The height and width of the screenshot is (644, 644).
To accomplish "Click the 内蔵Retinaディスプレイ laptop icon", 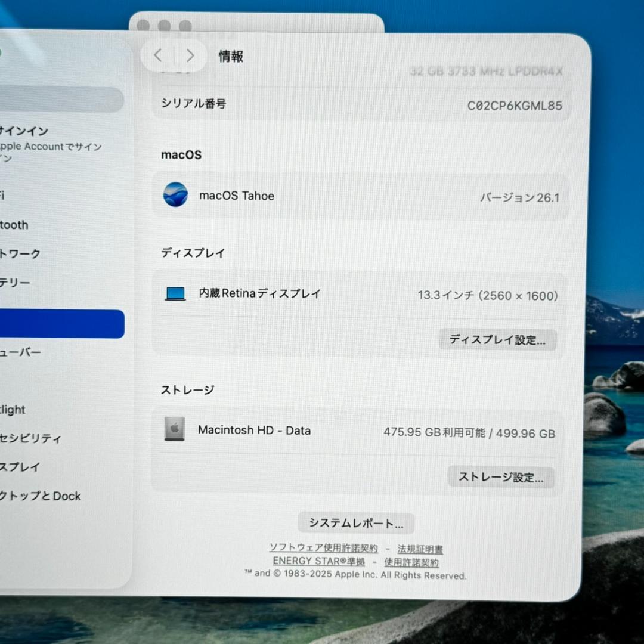I will pyautogui.click(x=175, y=293).
